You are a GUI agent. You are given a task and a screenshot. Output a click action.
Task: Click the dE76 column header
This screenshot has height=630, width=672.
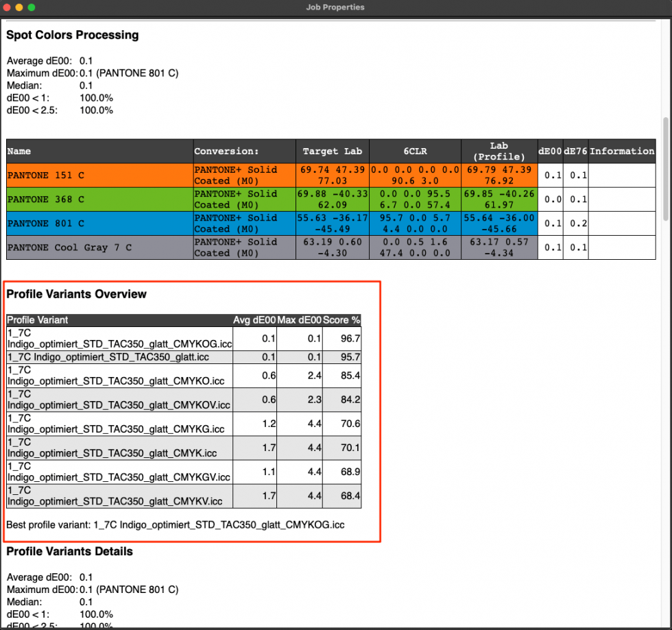pyautogui.click(x=575, y=151)
